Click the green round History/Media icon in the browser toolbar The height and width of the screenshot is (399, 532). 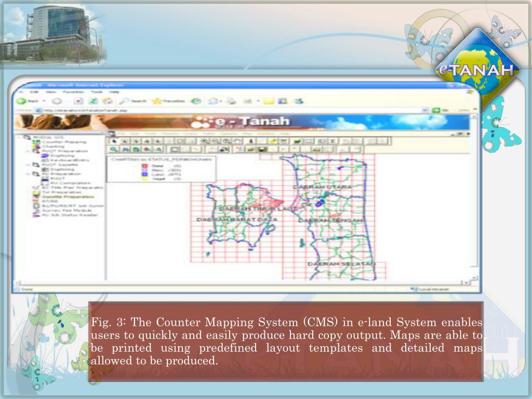(196, 101)
